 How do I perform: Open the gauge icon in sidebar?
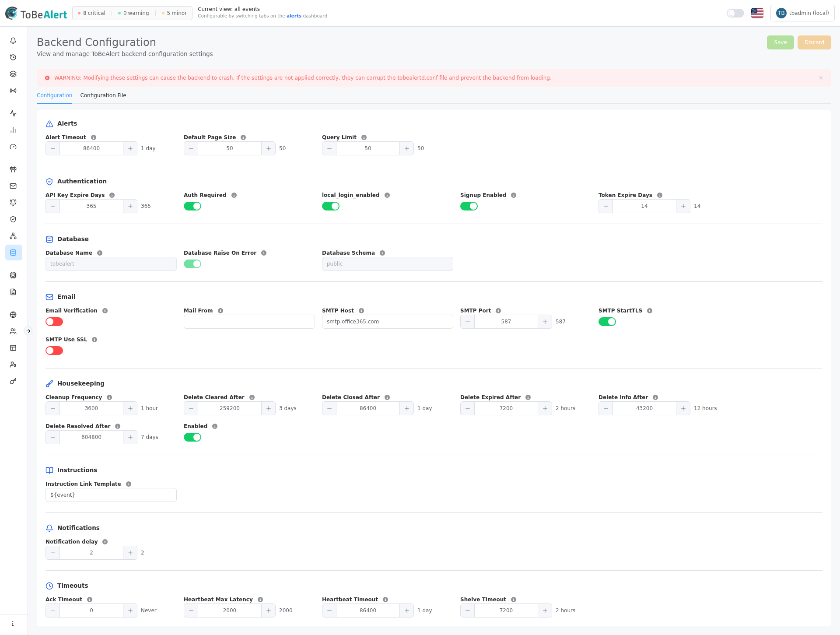point(13,147)
